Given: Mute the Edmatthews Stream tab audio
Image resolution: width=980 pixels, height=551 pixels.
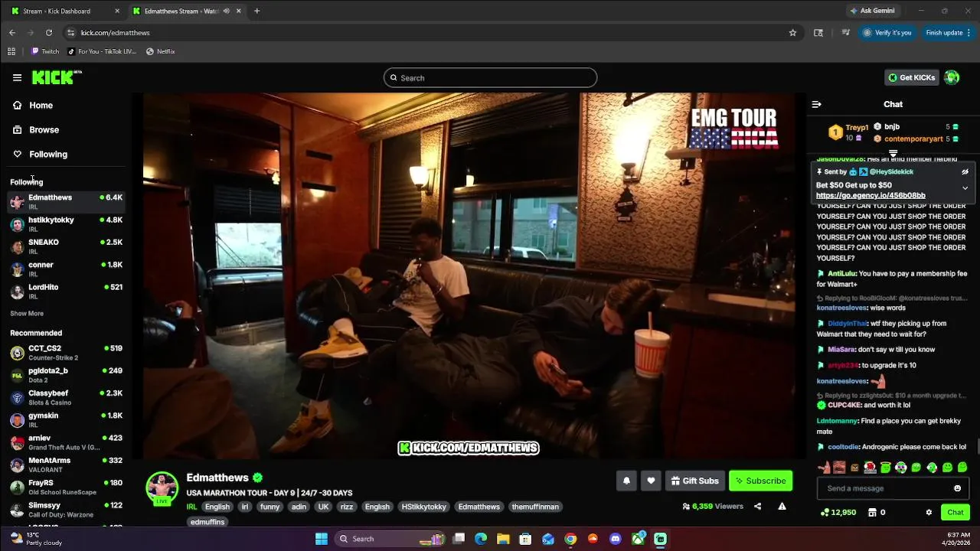Looking at the screenshot, I should point(227,11).
